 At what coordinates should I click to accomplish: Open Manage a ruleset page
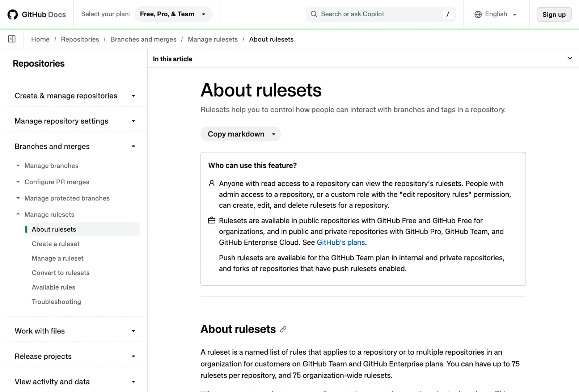point(58,258)
